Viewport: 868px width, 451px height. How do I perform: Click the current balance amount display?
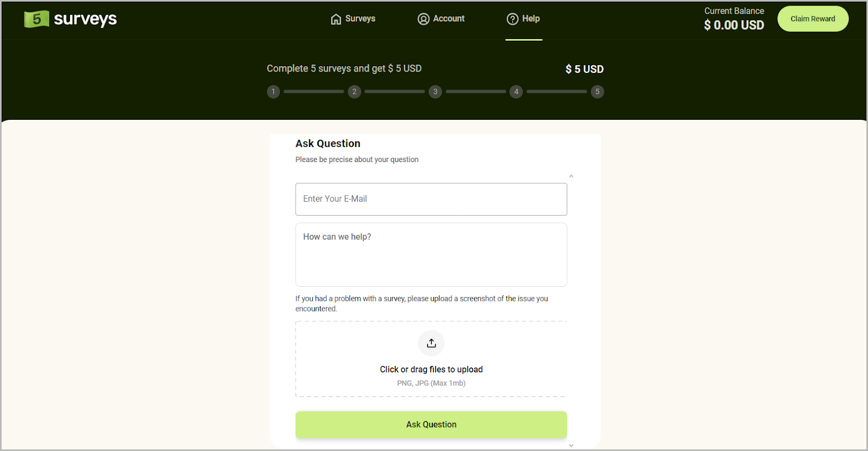point(733,25)
